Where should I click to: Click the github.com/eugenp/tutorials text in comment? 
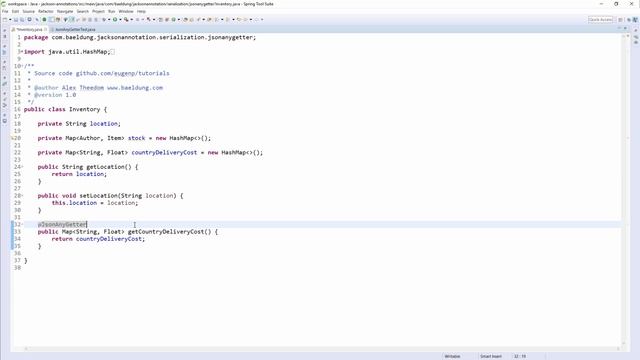[x=122, y=73]
